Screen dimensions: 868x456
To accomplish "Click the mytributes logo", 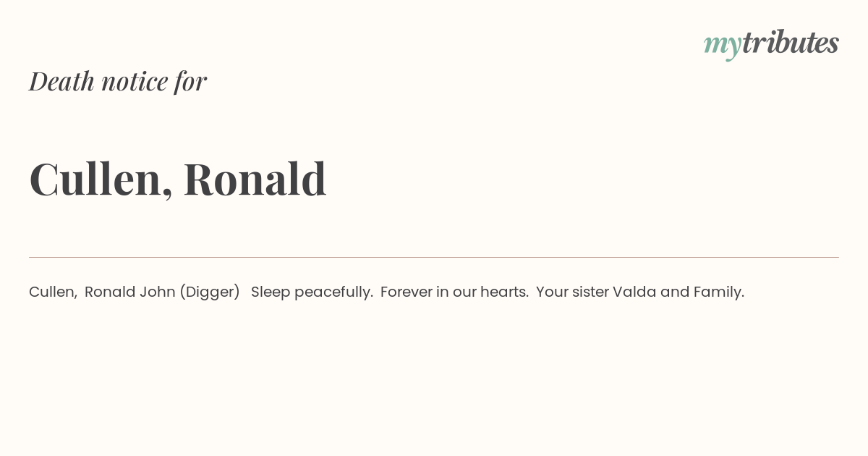I will coord(771,45).
